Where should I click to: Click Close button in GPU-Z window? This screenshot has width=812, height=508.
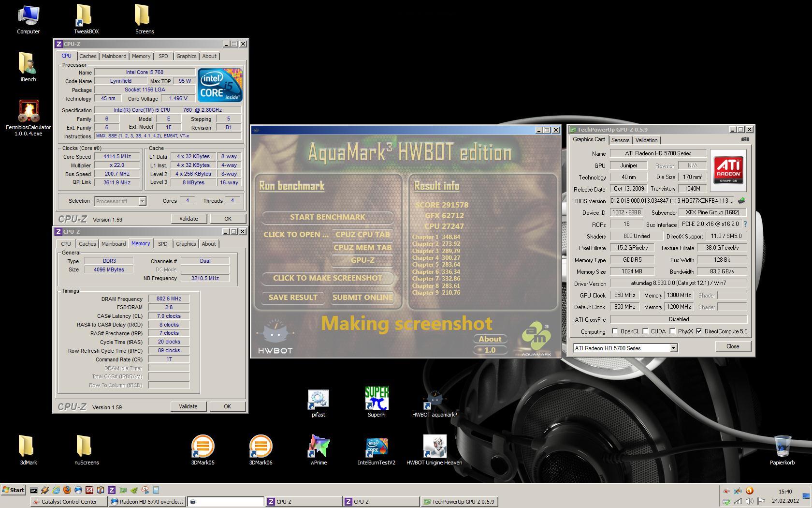[733, 346]
